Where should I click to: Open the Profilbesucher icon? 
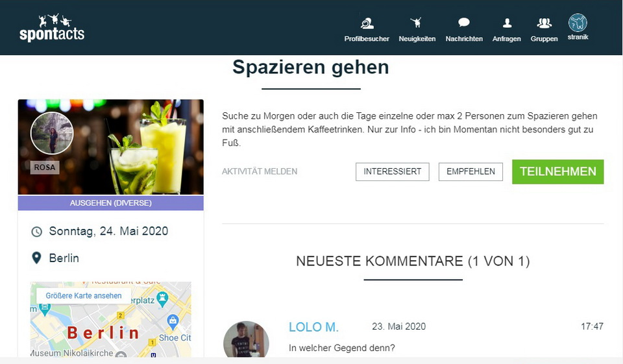pos(367,24)
